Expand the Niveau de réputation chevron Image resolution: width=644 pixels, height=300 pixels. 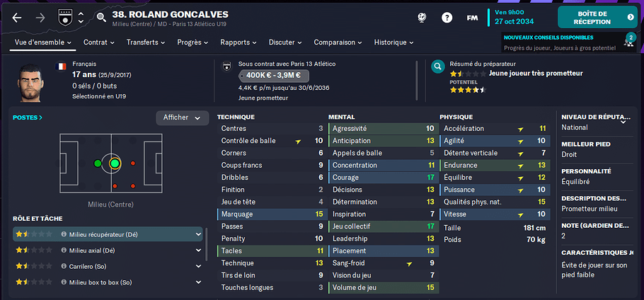click(x=623, y=121)
